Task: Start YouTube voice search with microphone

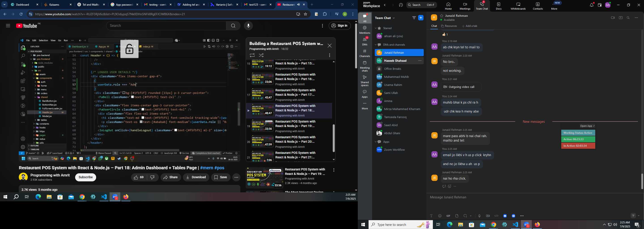Action: pyautogui.click(x=248, y=26)
